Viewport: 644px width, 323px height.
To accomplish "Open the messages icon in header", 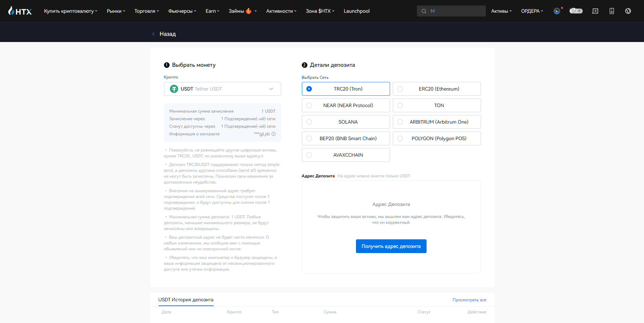I will coord(595,11).
